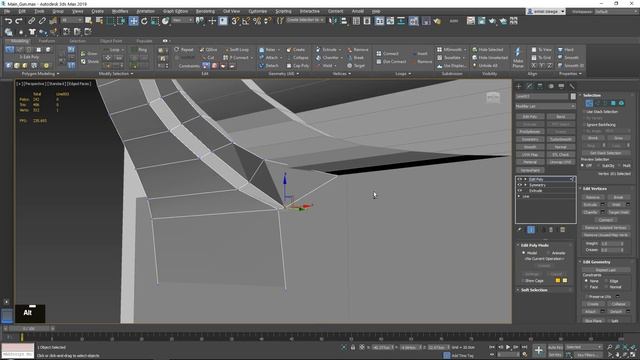Click the object name input field

point(542,96)
